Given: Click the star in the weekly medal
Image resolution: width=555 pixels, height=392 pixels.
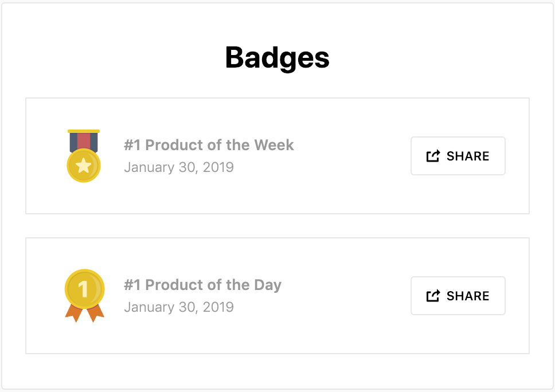Looking at the screenshot, I should click(x=84, y=166).
